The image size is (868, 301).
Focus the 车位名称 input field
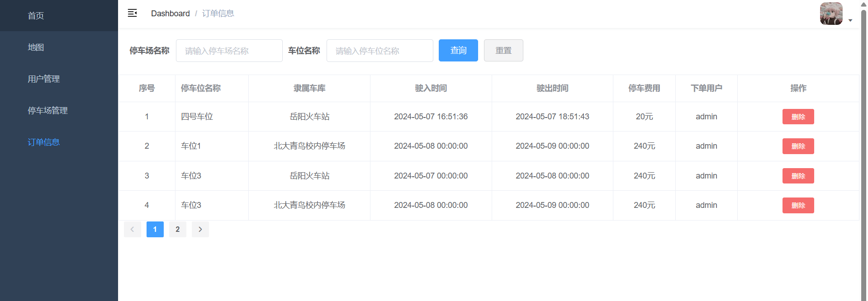pyautogui.click(x=380, y=51)
